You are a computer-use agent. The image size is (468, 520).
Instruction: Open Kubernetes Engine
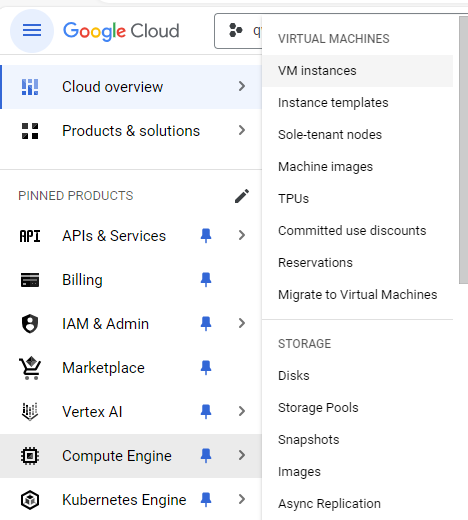[124, 500]
